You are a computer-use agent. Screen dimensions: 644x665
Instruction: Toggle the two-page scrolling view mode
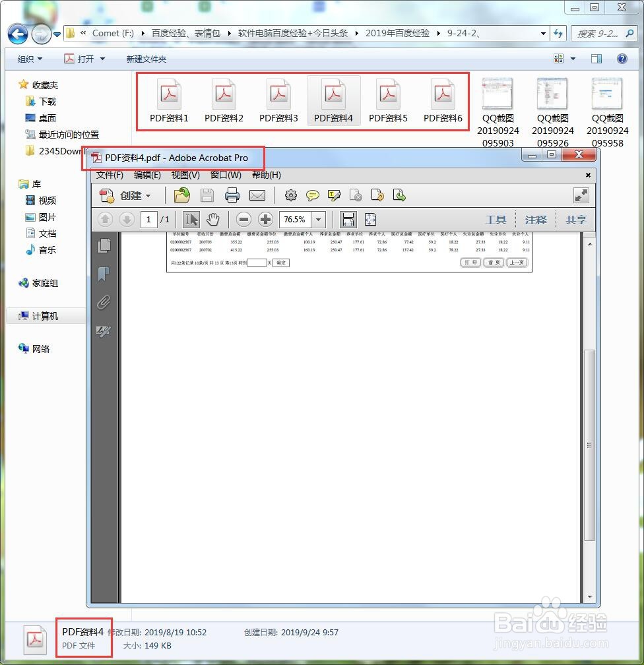(x=348, y=219)
